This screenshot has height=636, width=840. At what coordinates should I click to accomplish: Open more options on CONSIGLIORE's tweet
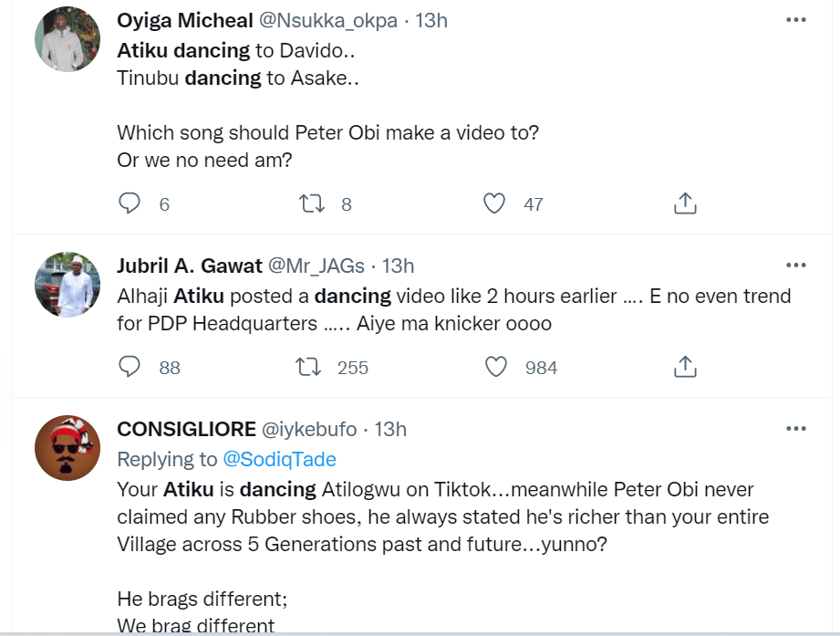(x=795, y=429)
